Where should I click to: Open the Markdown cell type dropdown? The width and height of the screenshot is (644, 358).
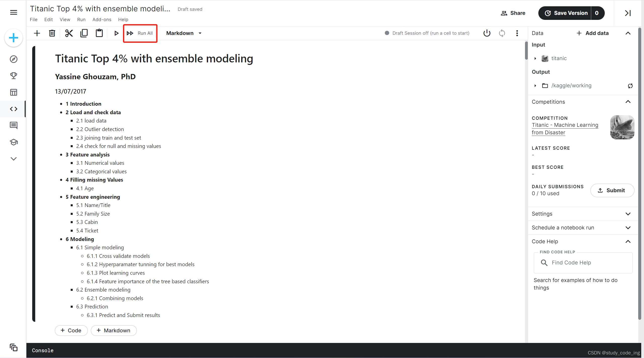coord(184,33)
